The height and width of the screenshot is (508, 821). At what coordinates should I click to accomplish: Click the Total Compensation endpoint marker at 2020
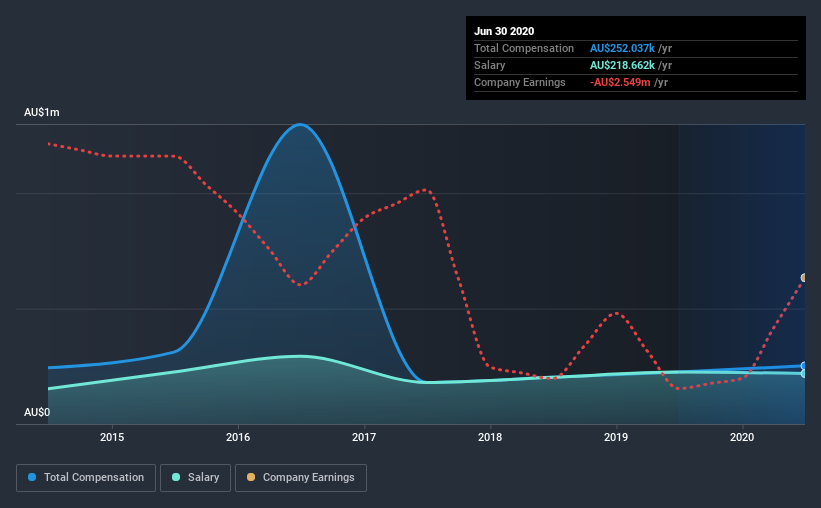[x=803, y=366]
